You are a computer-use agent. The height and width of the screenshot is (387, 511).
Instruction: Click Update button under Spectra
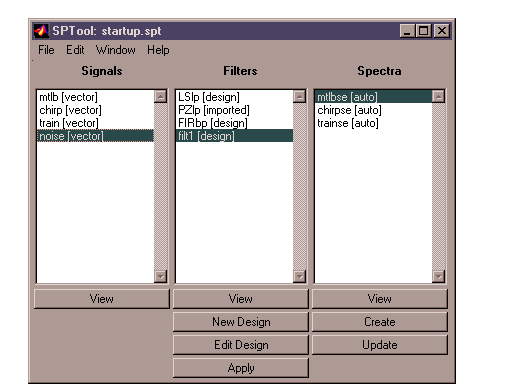[380, 345]
